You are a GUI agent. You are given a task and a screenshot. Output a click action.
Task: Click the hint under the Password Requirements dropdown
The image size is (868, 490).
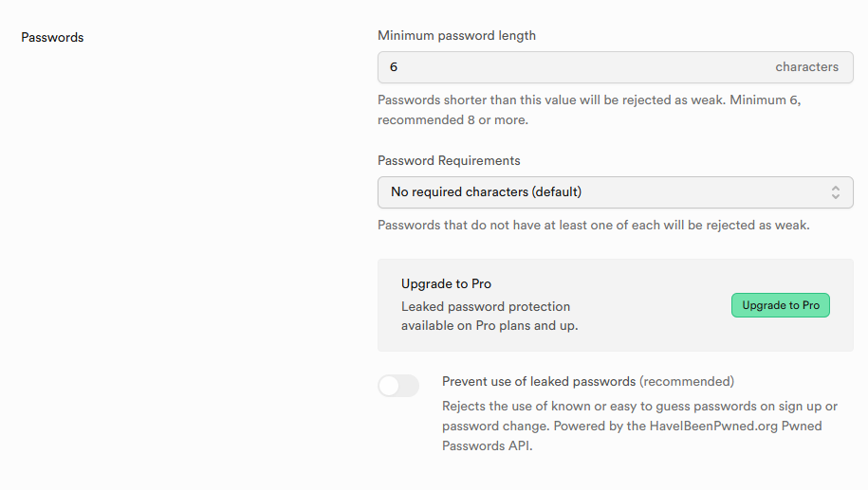click(593, 226)
